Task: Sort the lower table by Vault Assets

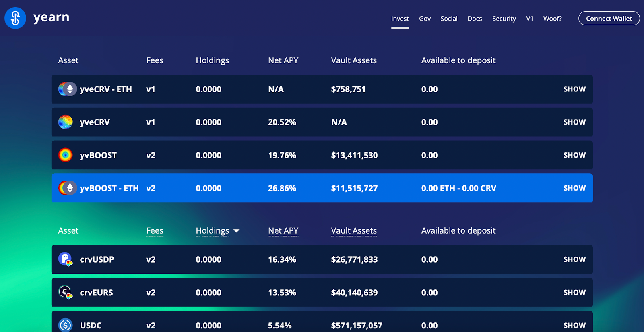Action: [x=354, y=230]
